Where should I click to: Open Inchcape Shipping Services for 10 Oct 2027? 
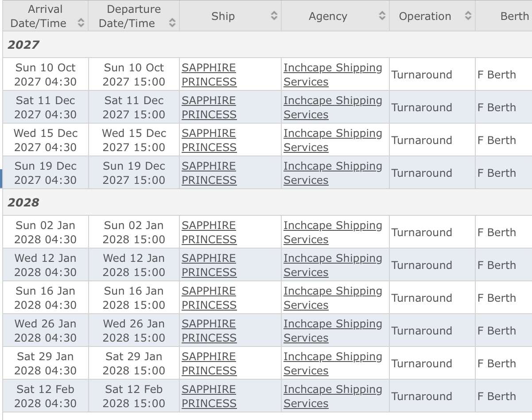point(333,74)
